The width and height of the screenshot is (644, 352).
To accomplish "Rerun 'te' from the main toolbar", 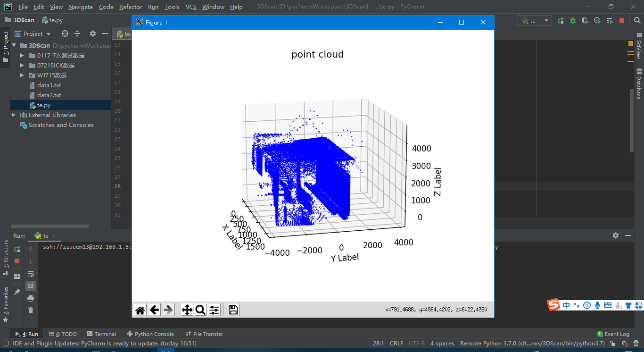I will coord(561,20).
